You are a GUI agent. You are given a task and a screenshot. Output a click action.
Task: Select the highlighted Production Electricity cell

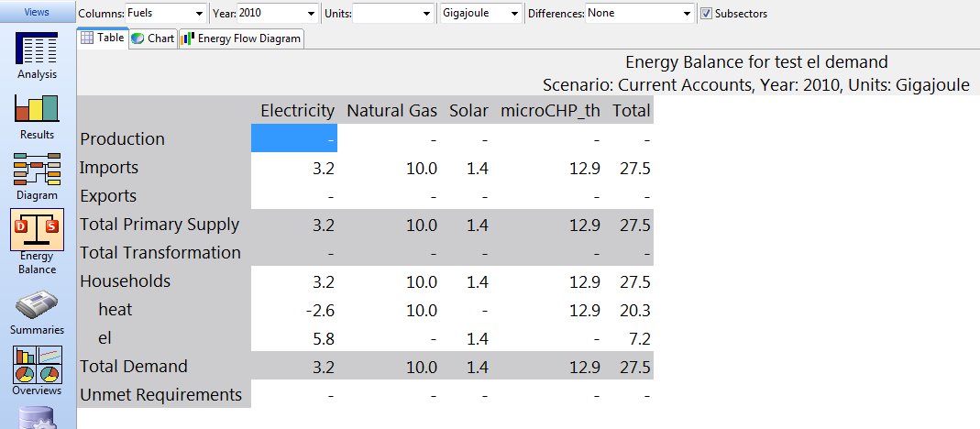pyautogui.click(x=294, y=138)
